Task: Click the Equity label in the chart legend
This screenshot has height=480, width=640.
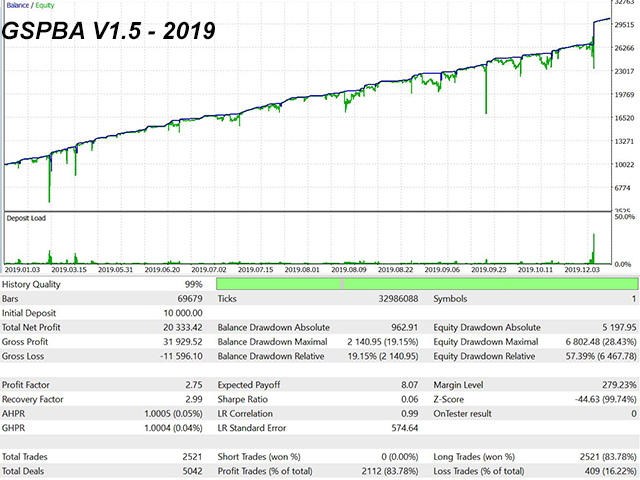Action: [45, 5]
